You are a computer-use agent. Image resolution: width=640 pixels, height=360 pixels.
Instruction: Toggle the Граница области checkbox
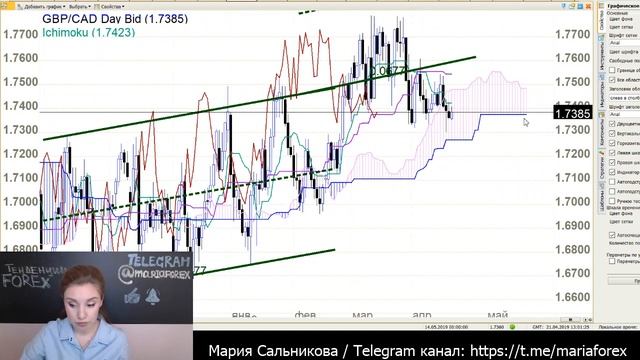click(x=612, y=70)
